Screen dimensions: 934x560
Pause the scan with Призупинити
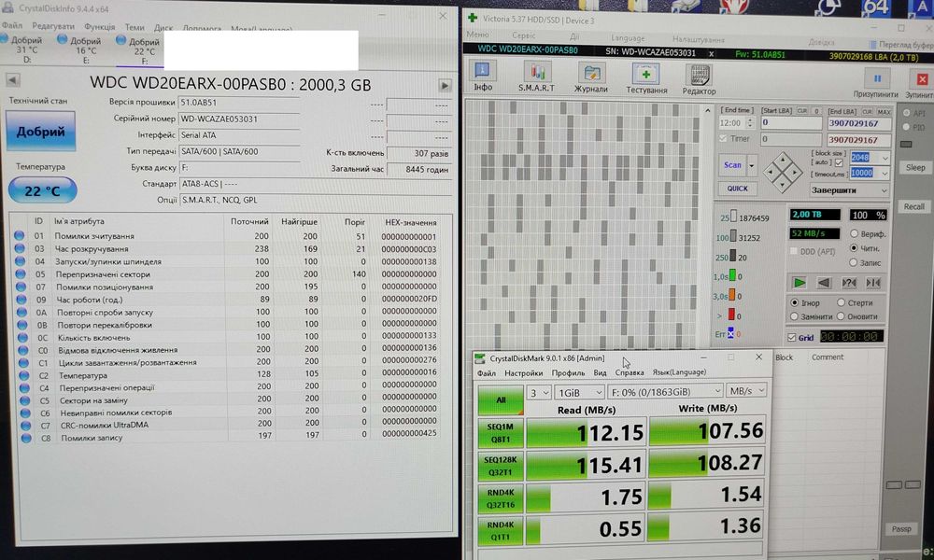[x=877, y=78]
